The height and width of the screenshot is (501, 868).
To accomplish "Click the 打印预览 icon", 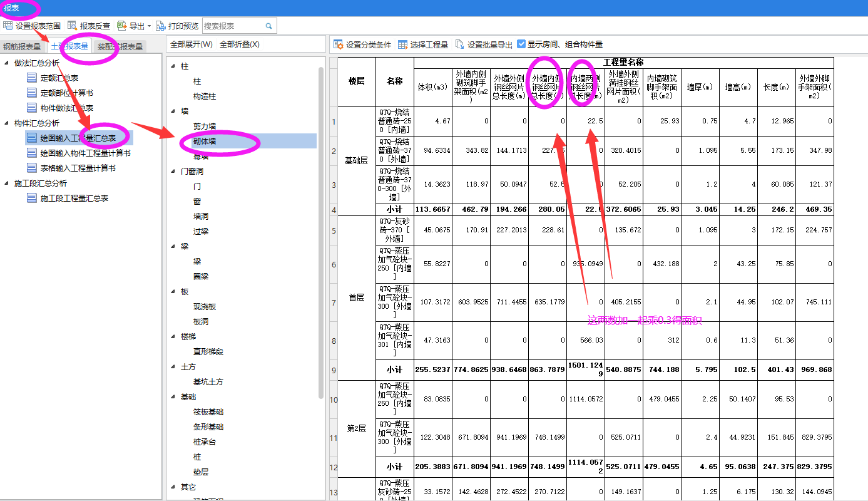I will pyautogui.click(x=160, y=26).
